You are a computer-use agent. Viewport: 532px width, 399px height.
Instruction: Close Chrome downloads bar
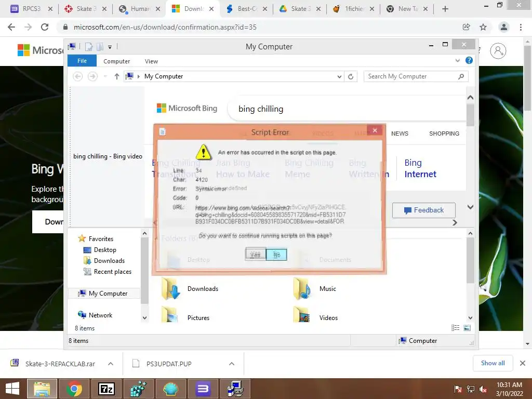(x=523, y=363)
